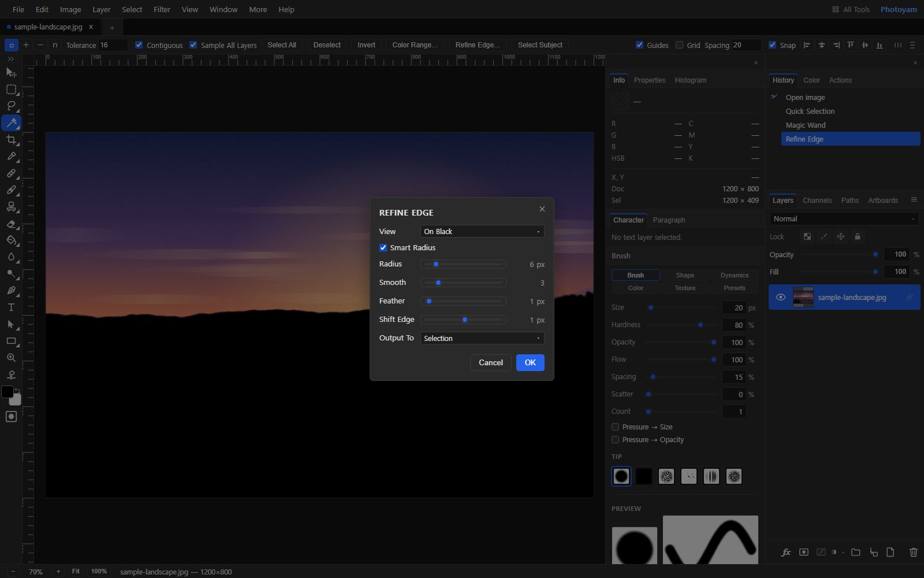Click the Color Range... button

(415, 45)
